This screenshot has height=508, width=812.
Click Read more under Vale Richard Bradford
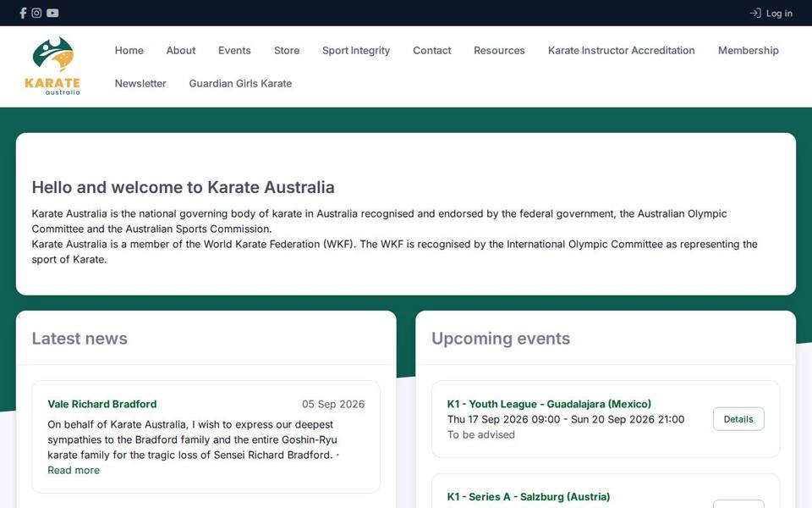[x=74, y=470]
